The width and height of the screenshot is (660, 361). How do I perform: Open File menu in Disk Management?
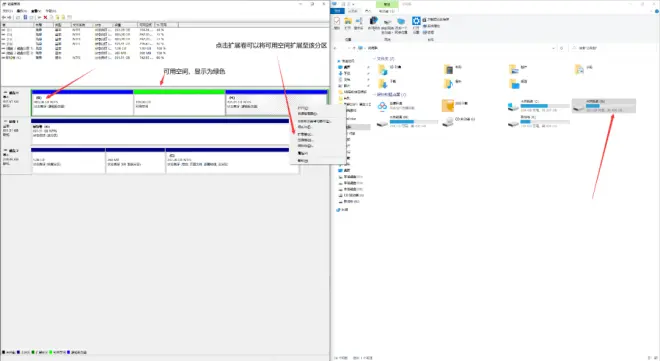click(x=8, y=11)
